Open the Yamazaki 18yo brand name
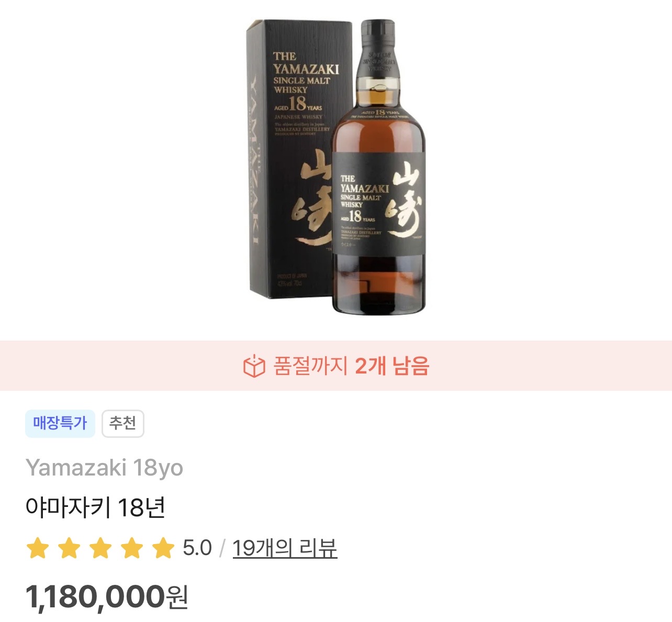Screen dimensions: 672x622 coord(104,468)
